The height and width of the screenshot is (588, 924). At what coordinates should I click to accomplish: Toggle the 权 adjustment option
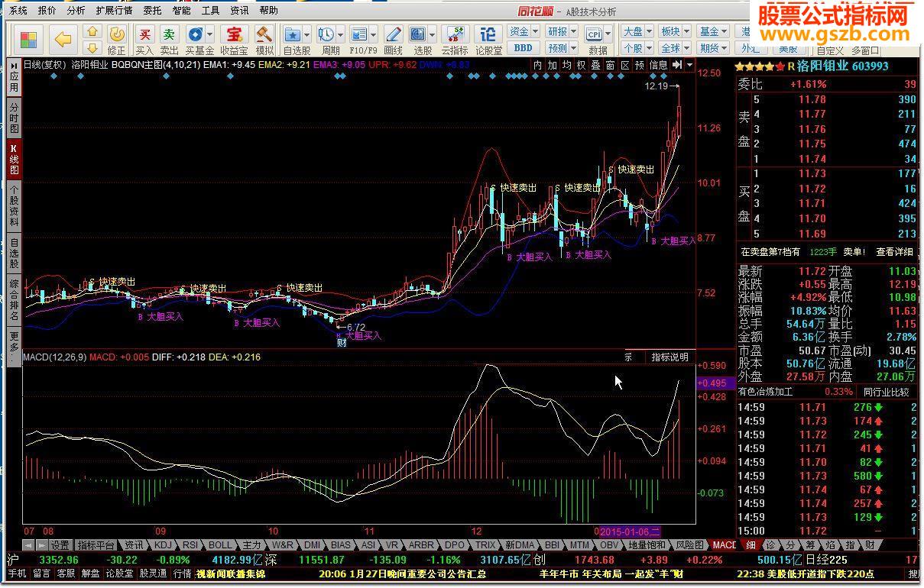581,66
